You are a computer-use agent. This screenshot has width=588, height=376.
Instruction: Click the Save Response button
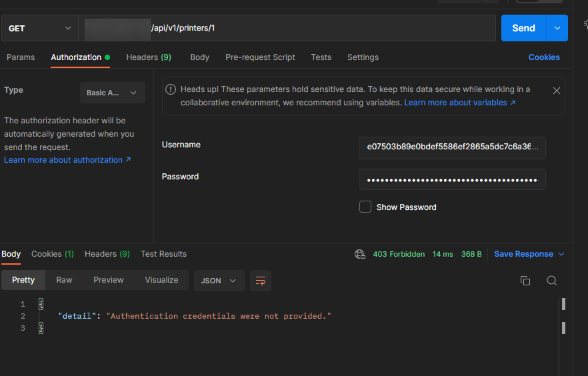point(523,254)
